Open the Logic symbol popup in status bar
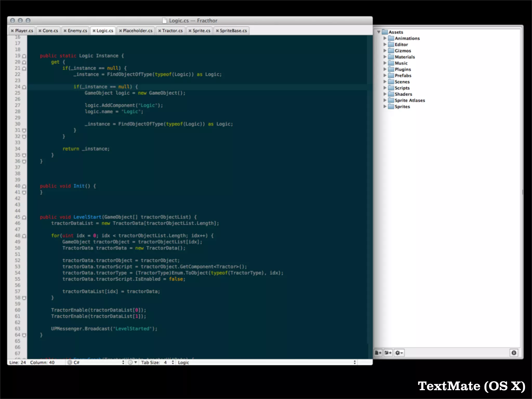This screenshot has width=532, height=399. click(267, 362)
